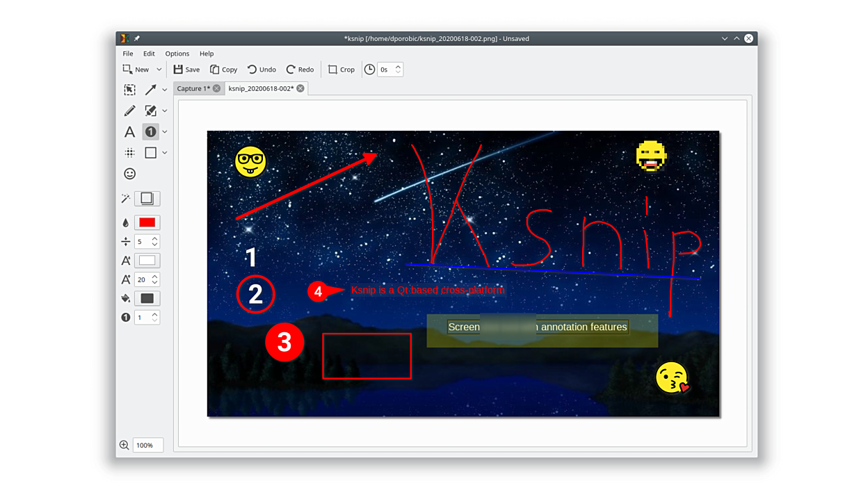Expand the Rectangle shape variants dropdown
The image size is (868, 488).
[x=165, y=152]
